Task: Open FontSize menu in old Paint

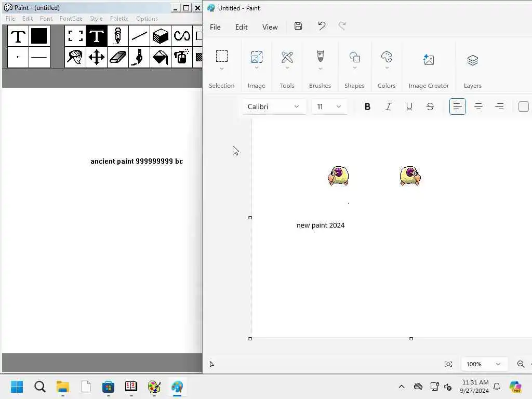Action: coord(71,19)
